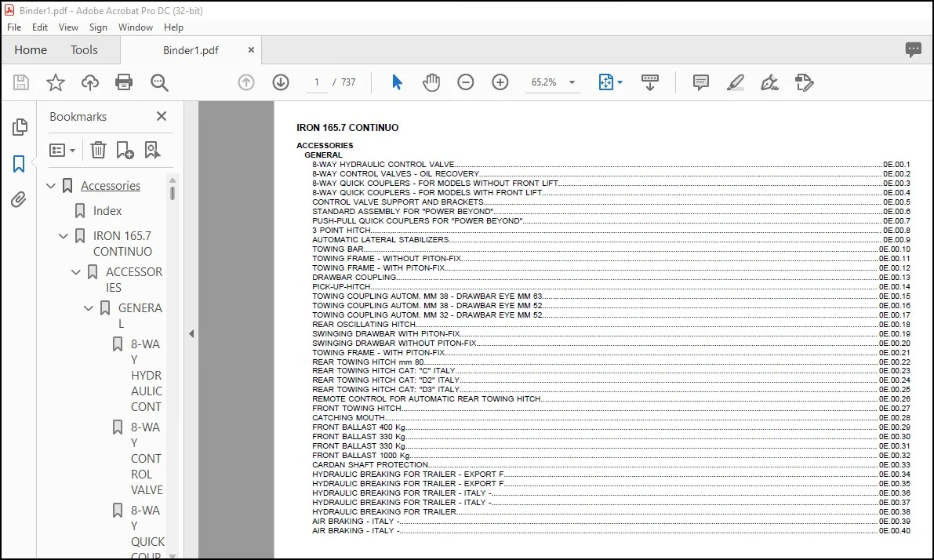Click the page number input field

point(316,82)
